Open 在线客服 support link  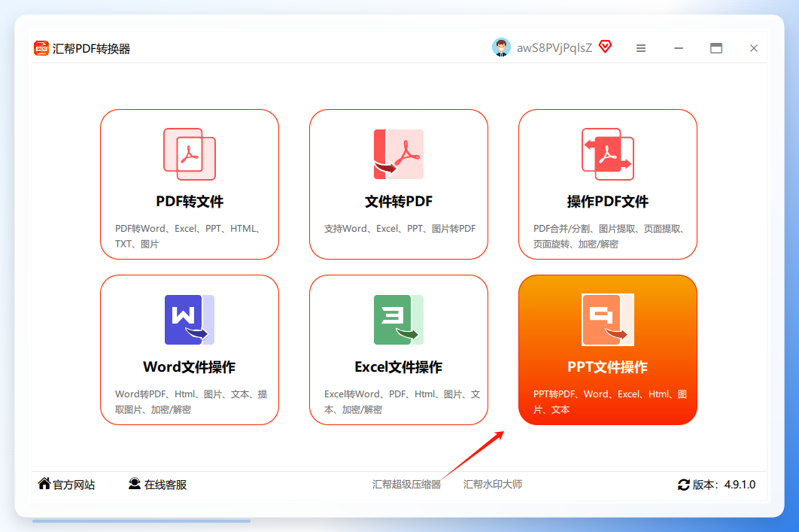[x=165, y=485]
